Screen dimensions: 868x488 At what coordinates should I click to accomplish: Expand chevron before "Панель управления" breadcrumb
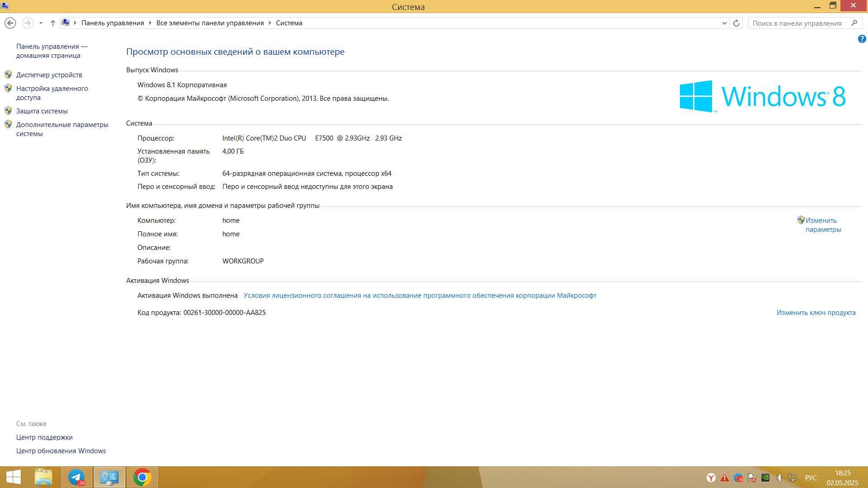coord(75,23)
